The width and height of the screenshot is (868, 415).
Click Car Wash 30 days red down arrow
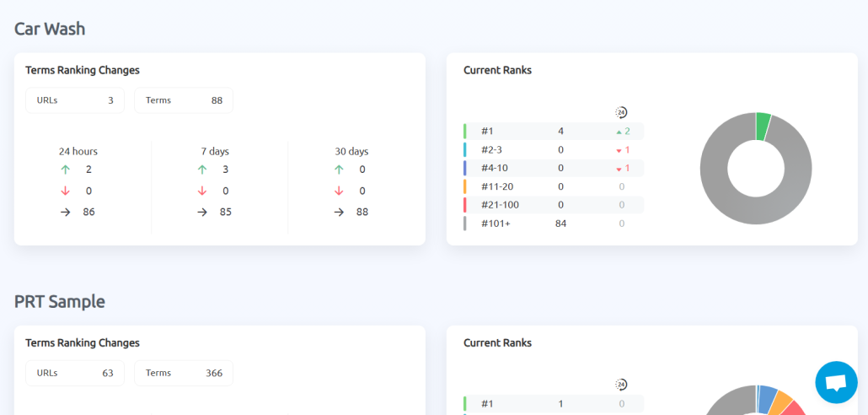click(x=339, y=191)
